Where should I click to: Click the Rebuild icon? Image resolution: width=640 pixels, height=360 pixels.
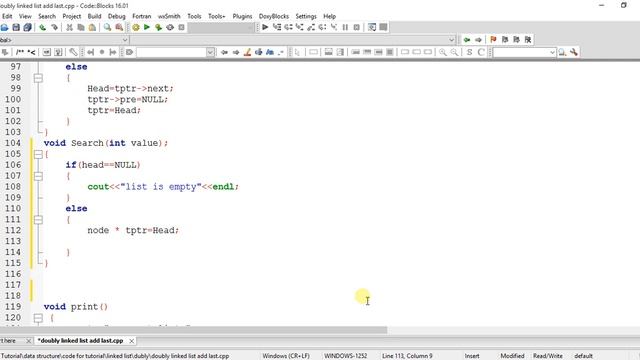point(170,27)
